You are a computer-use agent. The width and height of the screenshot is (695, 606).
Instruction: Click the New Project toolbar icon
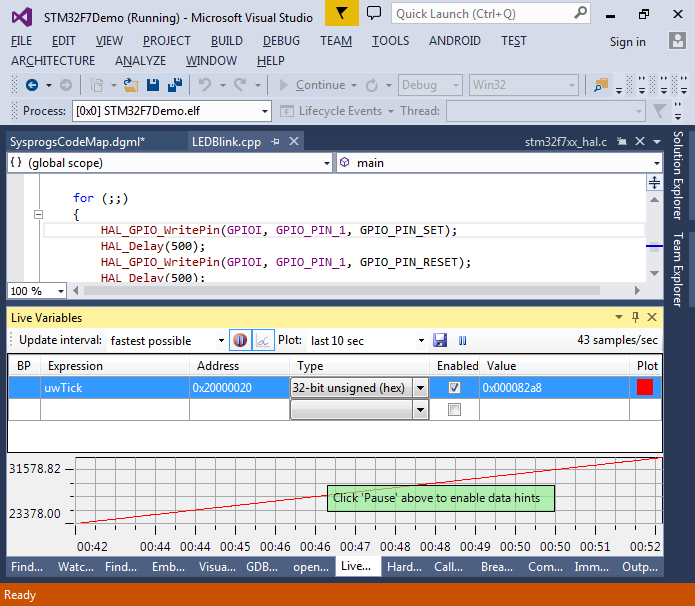[x=96, y=85]
